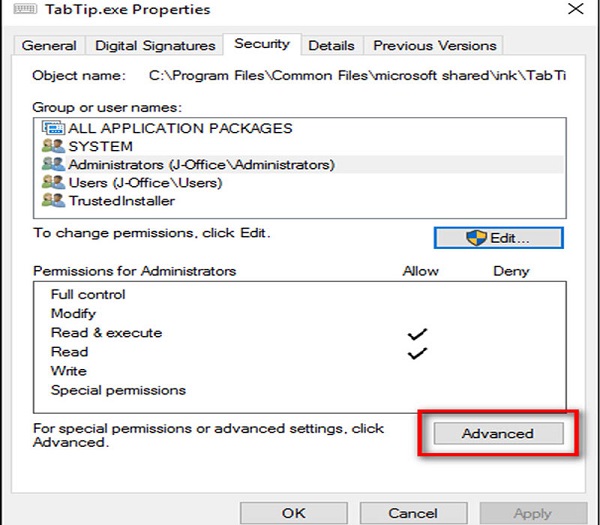Switch to the General tab
This screenshot has width=600, height=525.
coord(49,46)
